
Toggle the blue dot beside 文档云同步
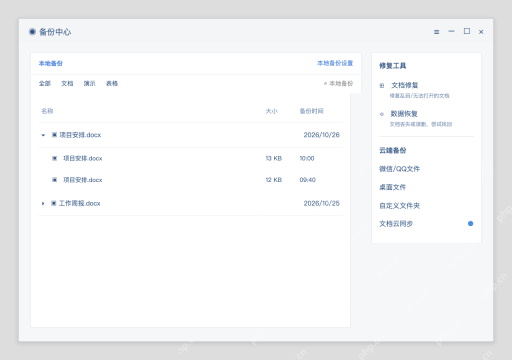click(x=470, y=224)
